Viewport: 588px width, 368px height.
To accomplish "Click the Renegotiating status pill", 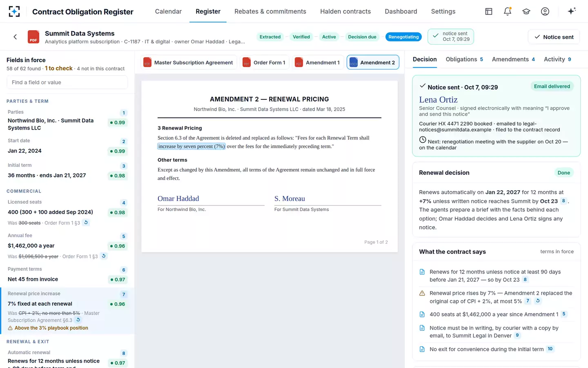I will click(403, 37).
